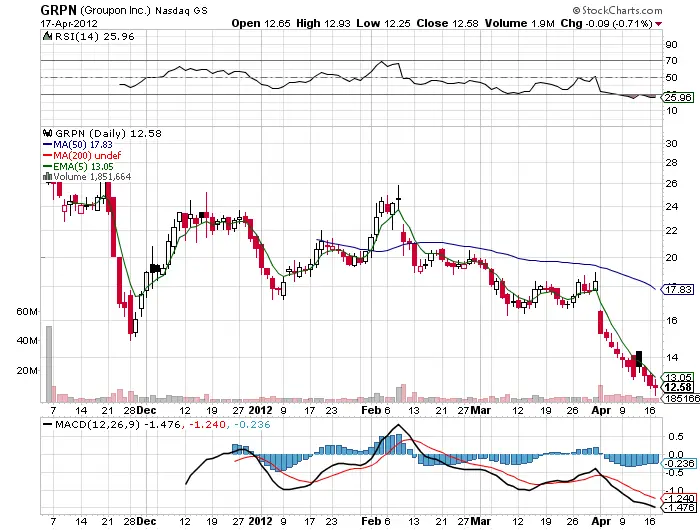Click the Open 12.65 value
This screenshot has width=700, height=530.
261,24
